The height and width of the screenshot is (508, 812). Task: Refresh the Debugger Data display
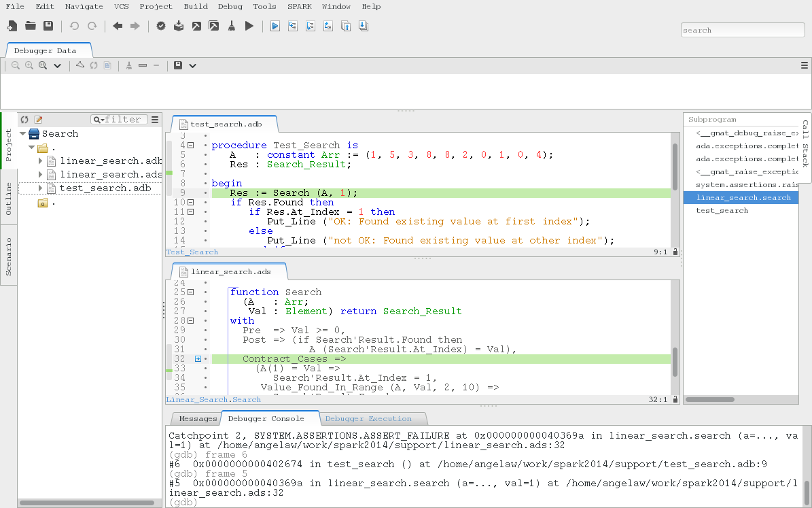pos(94,65)
